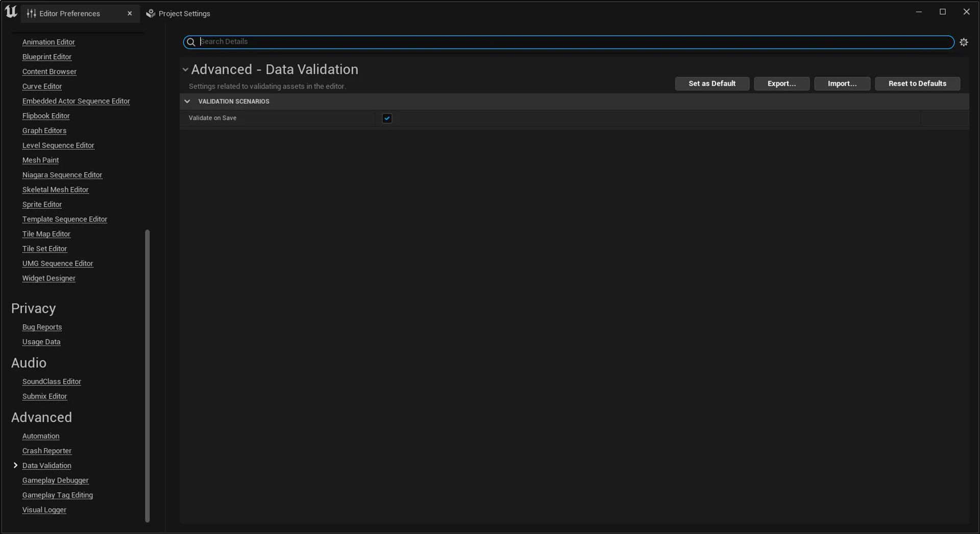Collapse the Advanced - Data Validation section

pos(186,69)
